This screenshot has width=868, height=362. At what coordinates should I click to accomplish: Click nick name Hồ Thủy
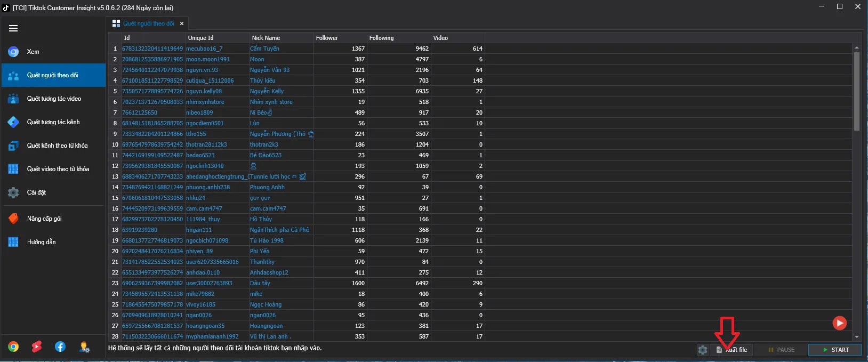click(x=261, y=219)
